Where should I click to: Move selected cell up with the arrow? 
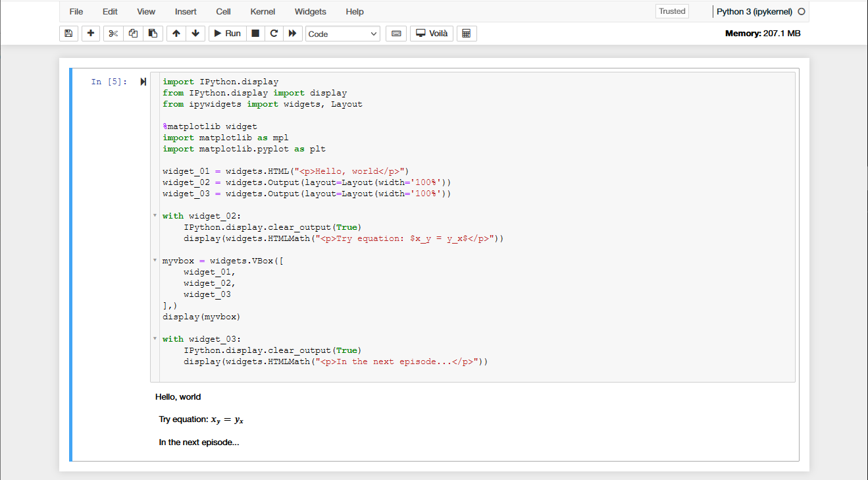(176, 34)
